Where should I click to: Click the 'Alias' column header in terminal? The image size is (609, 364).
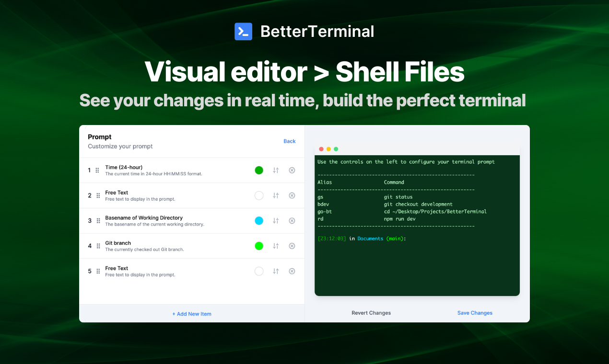325,182
